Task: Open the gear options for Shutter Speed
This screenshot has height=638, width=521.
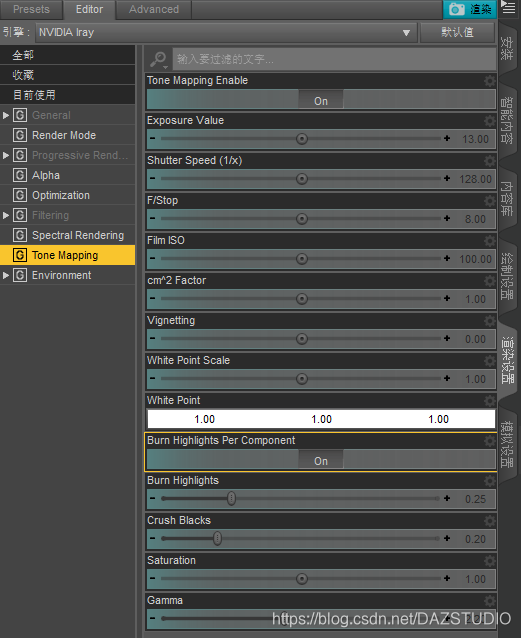Action: [490, 161]
